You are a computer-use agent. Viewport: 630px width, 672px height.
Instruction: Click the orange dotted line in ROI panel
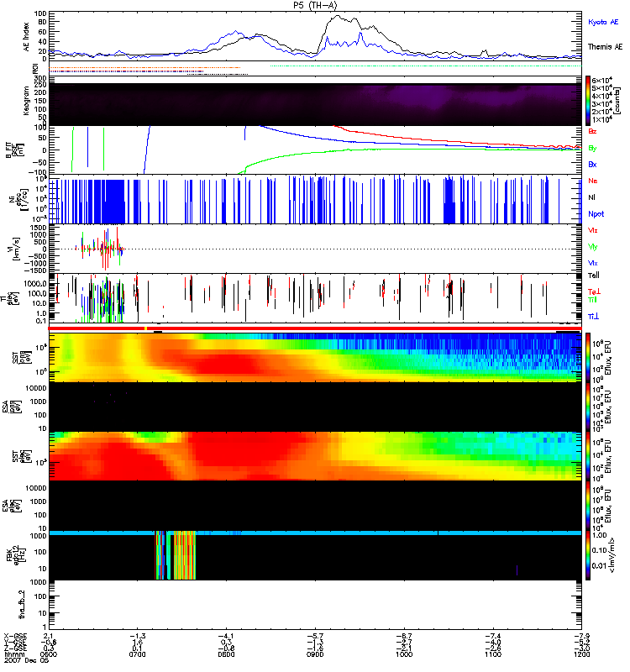pyautogui.click(x=144, y=68)
